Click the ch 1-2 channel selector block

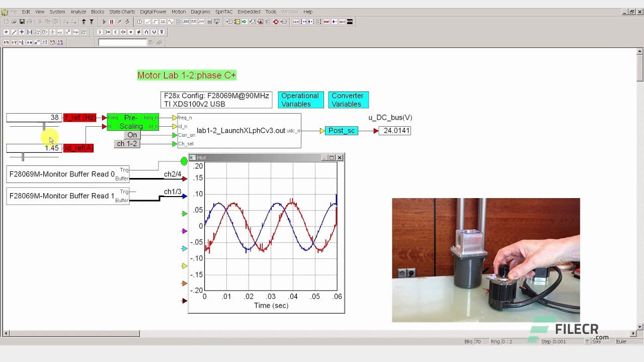pyautogui.click(x=126, y=144)
